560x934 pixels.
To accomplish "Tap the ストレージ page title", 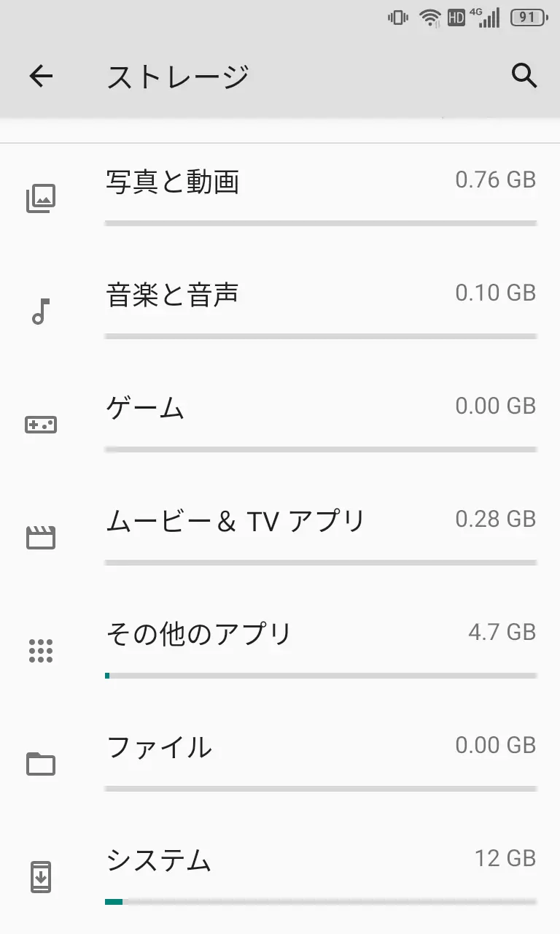I will [x=178, y=77].
